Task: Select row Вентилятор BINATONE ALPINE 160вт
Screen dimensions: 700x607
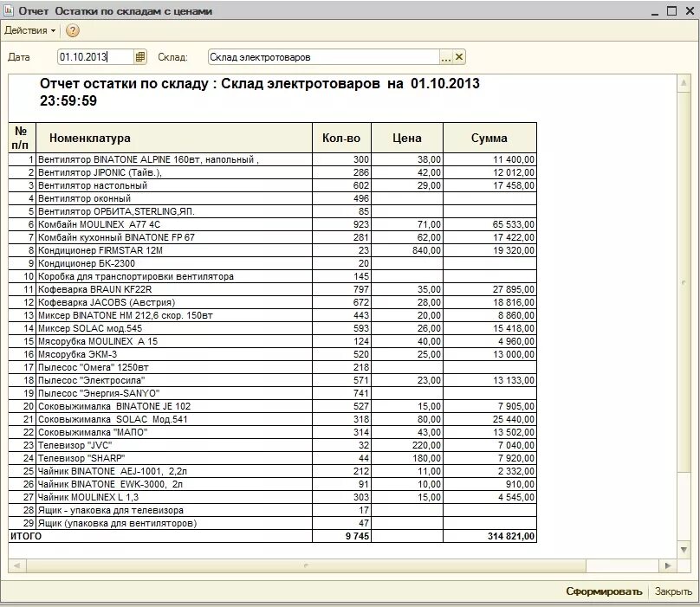Action: click(272, 159)
